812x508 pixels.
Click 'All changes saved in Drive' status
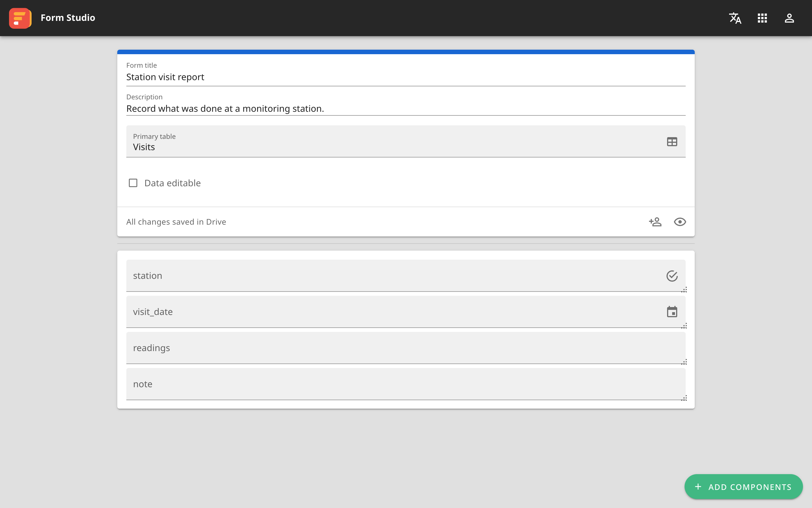[176, 222]
